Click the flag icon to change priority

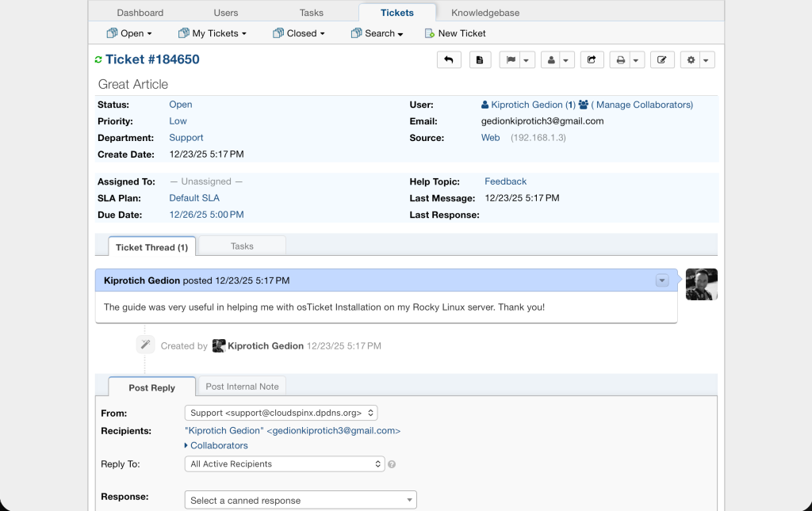tap(512, 59)
